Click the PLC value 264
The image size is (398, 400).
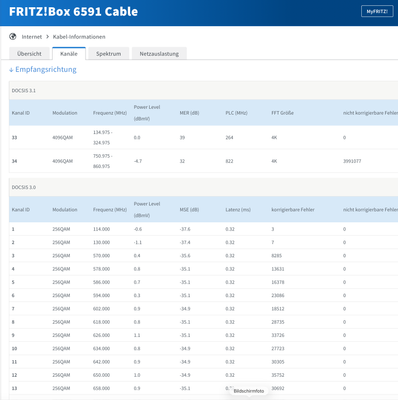229,137
